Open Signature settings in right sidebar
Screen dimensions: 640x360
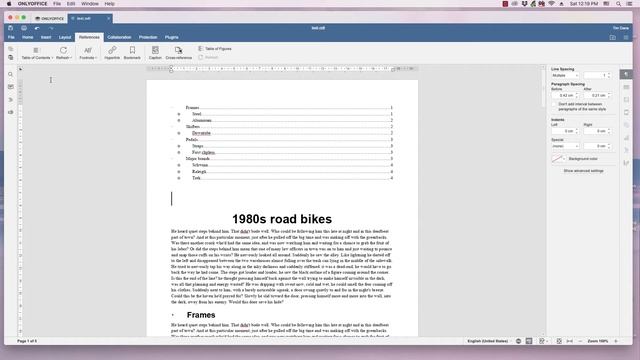point(626,163)
